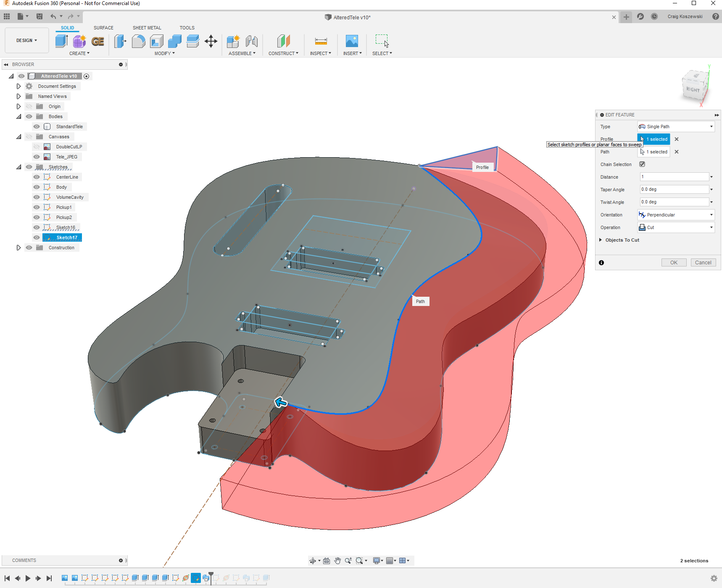
Task: Select the Offset Face tool icon
Action: (x=193, y=41)
